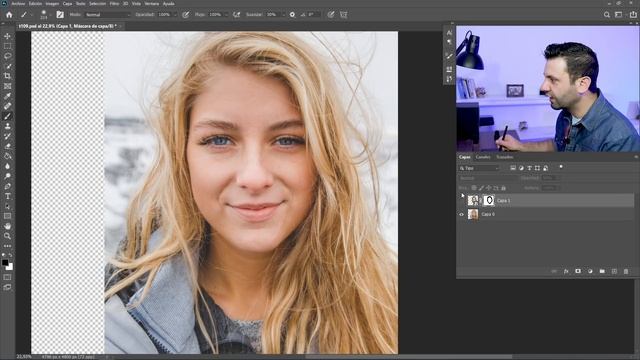
Task: Toggle smart object filter in Layers panel
Action: pyautogui.click(x=546, y=168)
